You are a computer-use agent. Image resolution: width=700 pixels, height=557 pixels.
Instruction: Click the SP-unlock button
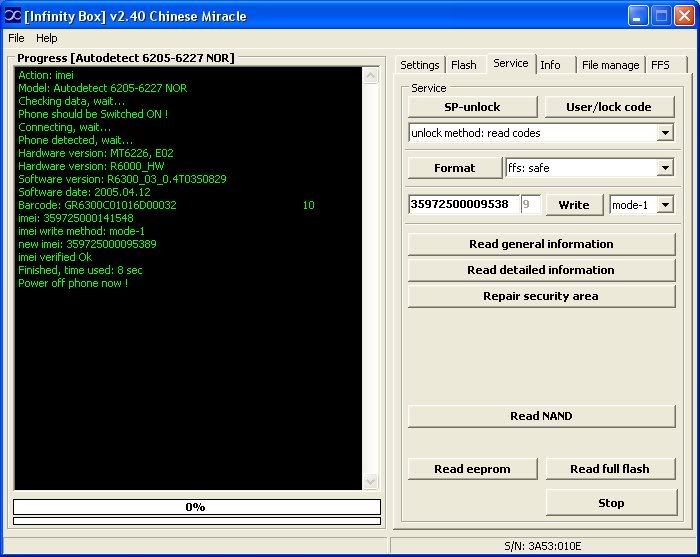[x=472, y=107]
